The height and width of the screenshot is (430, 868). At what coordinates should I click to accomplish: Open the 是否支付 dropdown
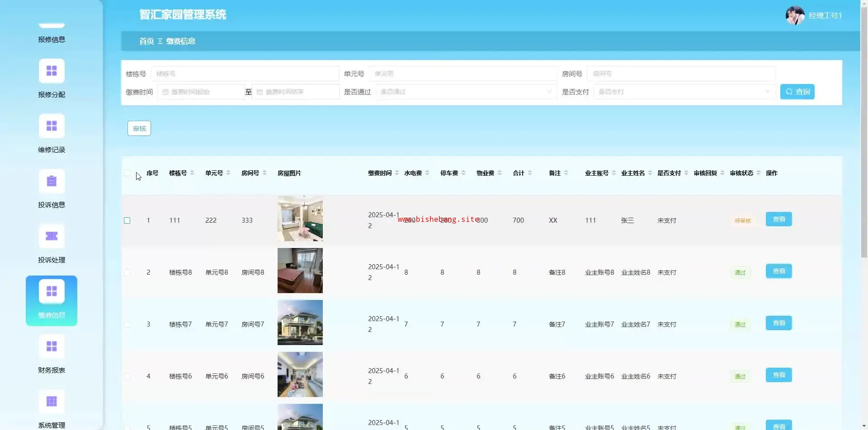point(684,92)
